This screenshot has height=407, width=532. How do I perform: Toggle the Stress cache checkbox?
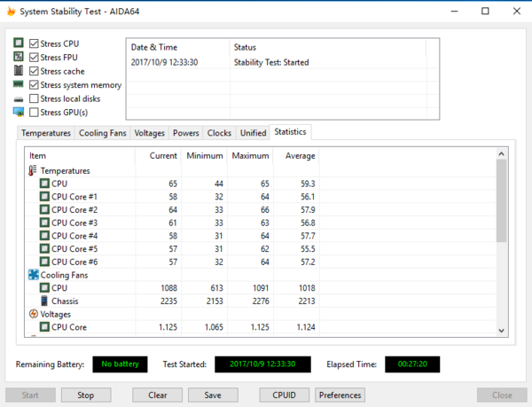[34, 71]
